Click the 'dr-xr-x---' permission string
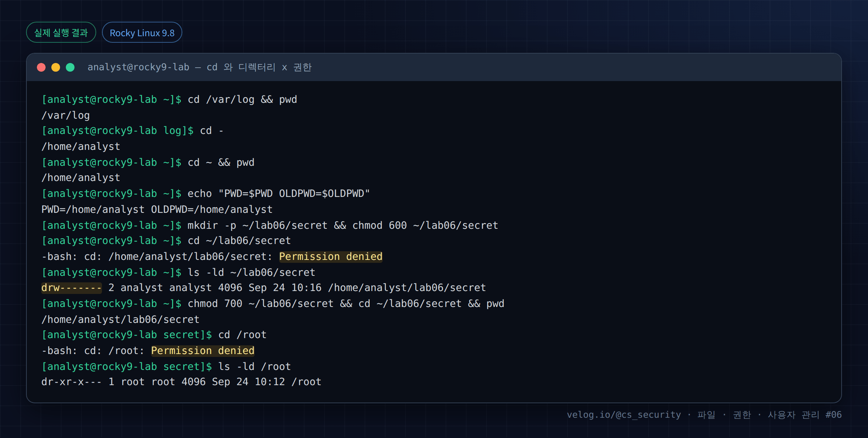This screenshot has height=438, width=868. tap(72, 382)
